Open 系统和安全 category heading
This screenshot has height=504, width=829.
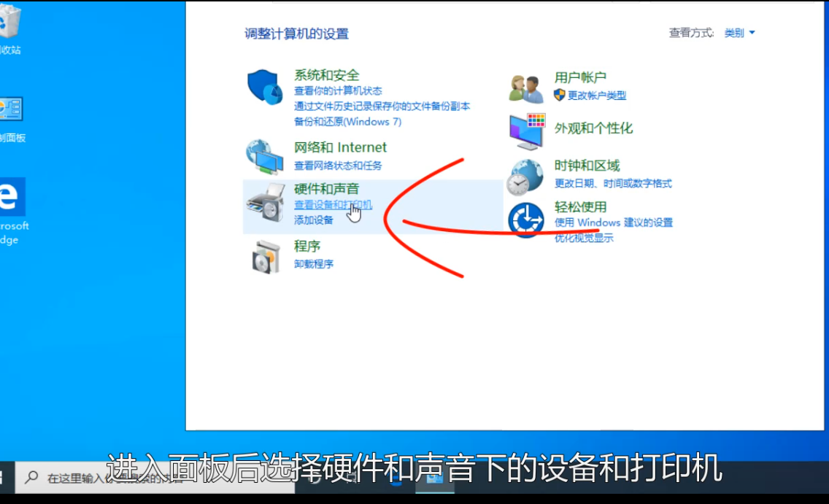(x=327, y=75)
